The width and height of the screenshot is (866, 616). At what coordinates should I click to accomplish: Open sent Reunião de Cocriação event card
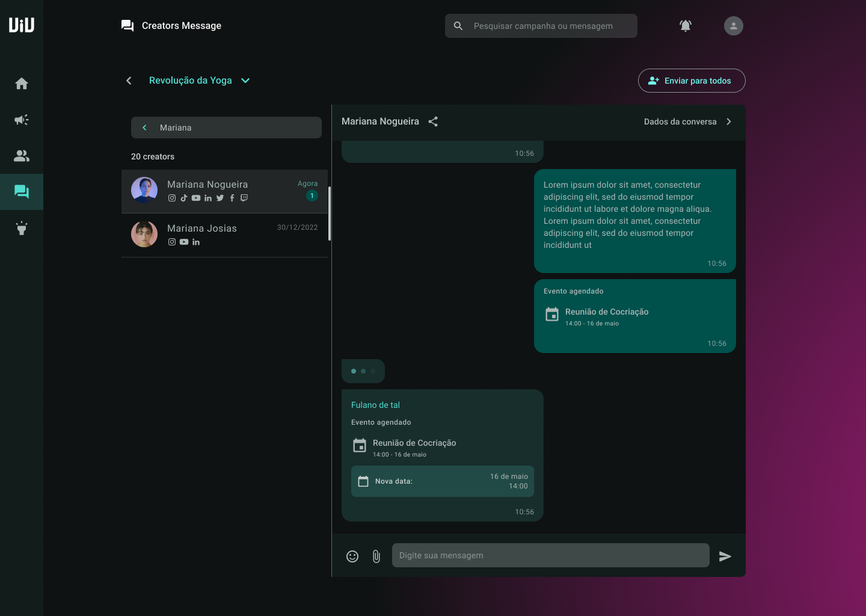coord(635,316)
